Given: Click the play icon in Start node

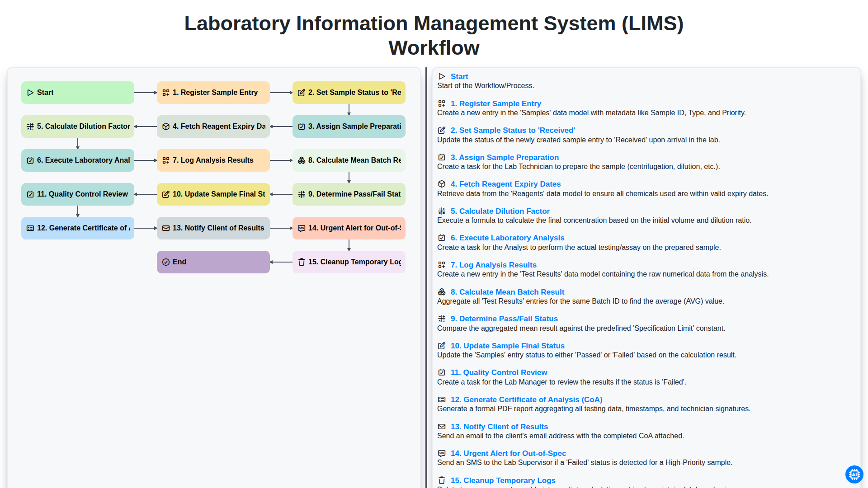Looking at the screenshot, I should pyautogui.click(x=30, y=93).
